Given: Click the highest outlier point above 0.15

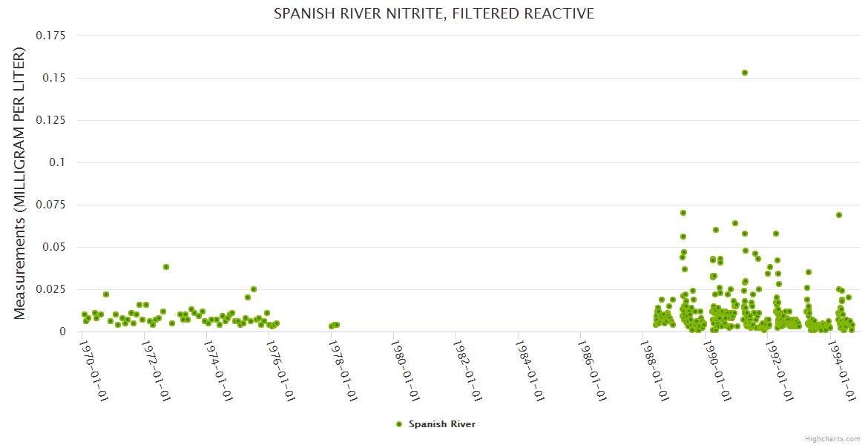Looking at the screenshot, I should click(x=744, y=73).
